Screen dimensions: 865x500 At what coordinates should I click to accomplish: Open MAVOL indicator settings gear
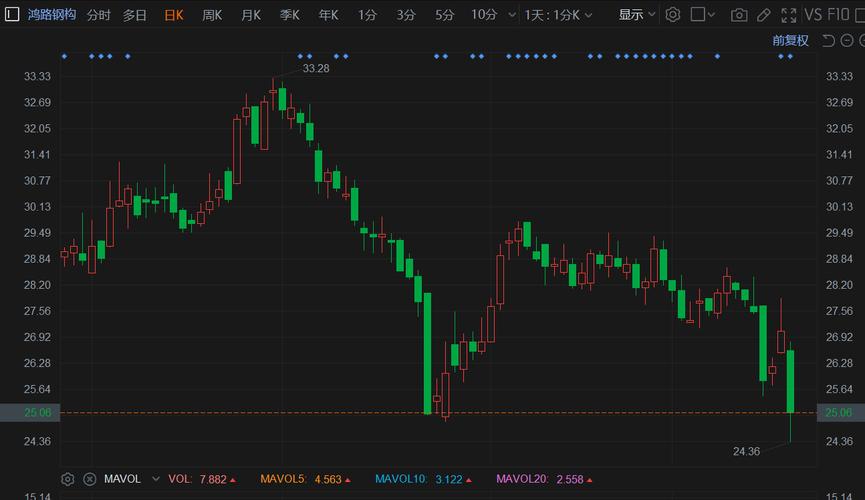68,479
